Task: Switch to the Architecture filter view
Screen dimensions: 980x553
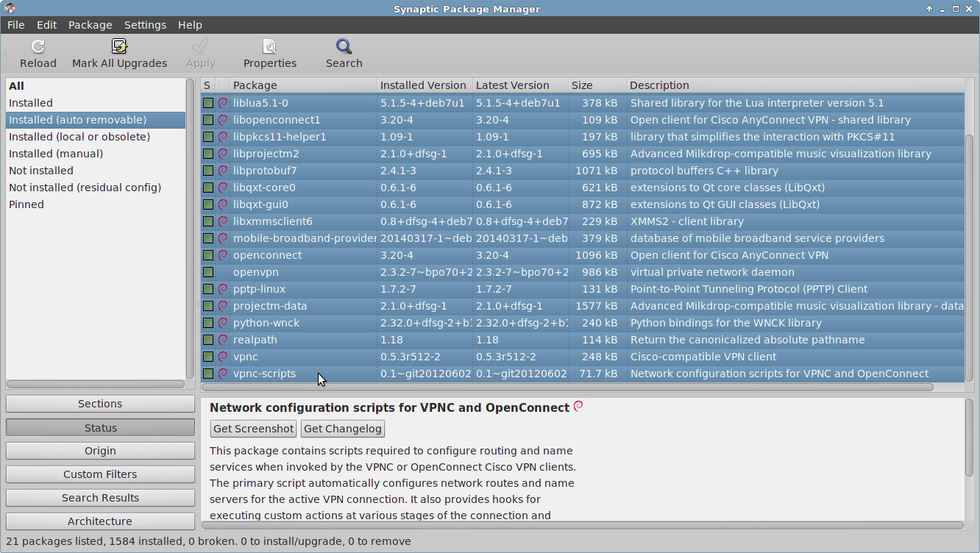Action: 100,521
